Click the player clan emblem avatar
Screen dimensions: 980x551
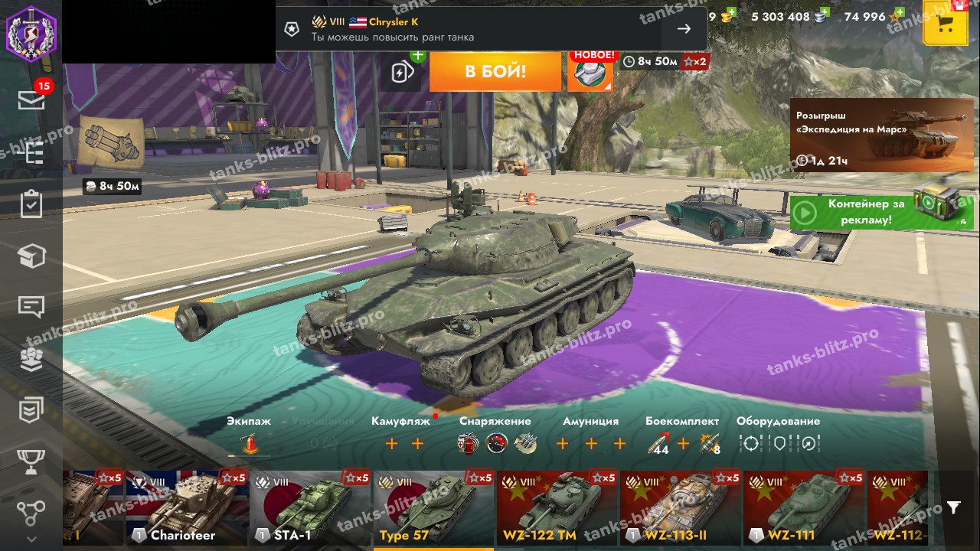click(x=31, y=31)
